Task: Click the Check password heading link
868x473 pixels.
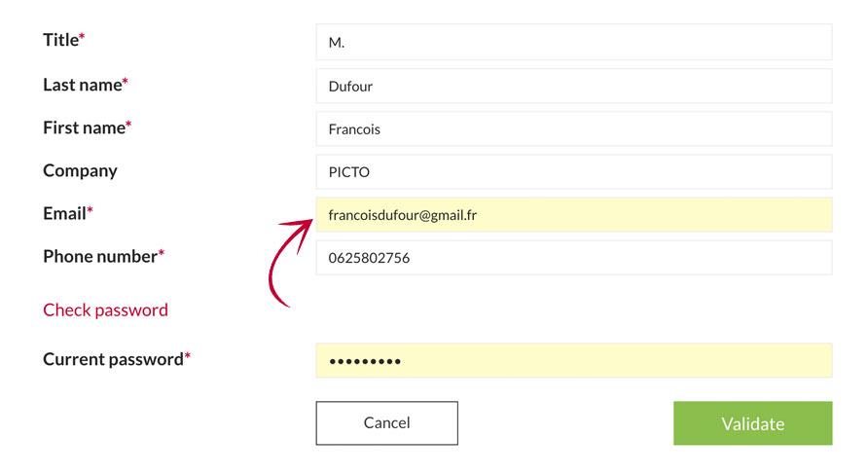Action: (105, 310)
